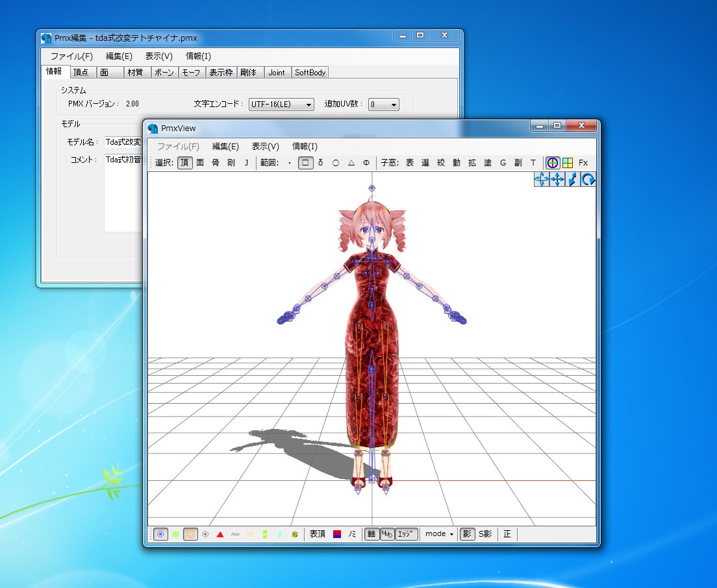The image size is (717, 588).
Task: Click the rotate-around-axes manipulator icon
Action: click(542, 179)
